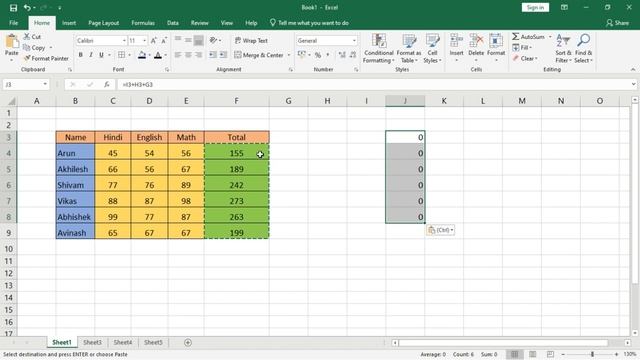Expand the Name Box dropdown
This screenshot has width=640, height=360.
pyautogui.click(x=45, y=84)
